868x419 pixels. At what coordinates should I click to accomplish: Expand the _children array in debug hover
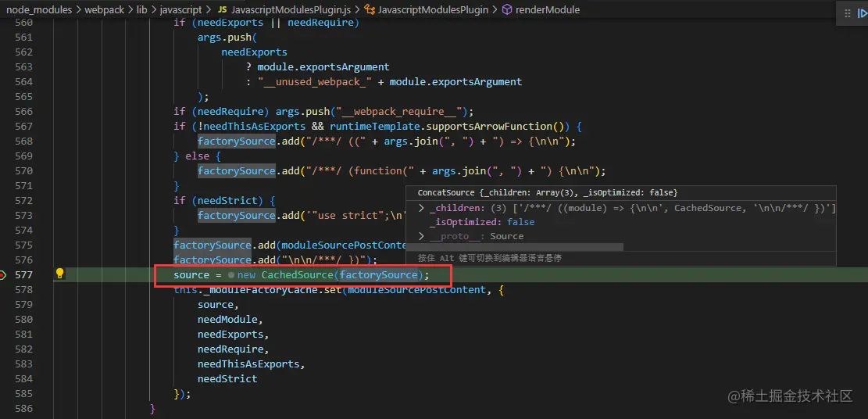point(421,208)
